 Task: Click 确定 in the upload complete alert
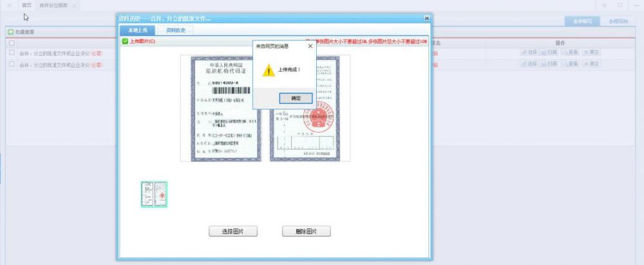pos(296,98)
